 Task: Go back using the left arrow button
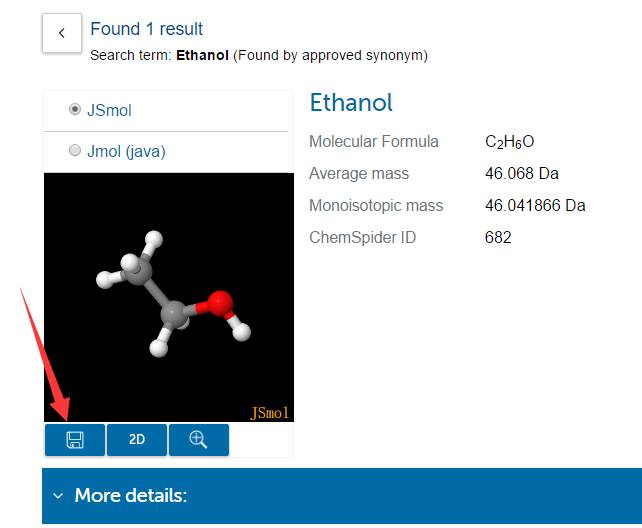(x=62, y=33)
